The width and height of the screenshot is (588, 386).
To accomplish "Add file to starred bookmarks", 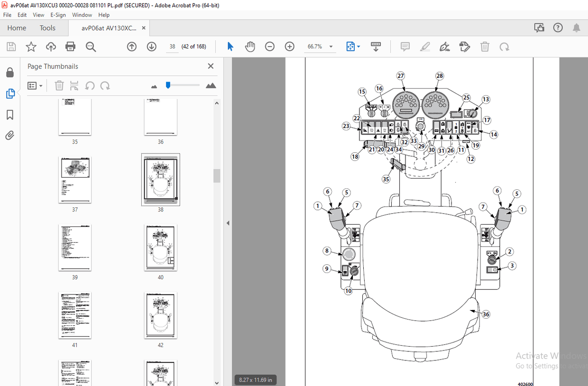I will coord(31,47).
